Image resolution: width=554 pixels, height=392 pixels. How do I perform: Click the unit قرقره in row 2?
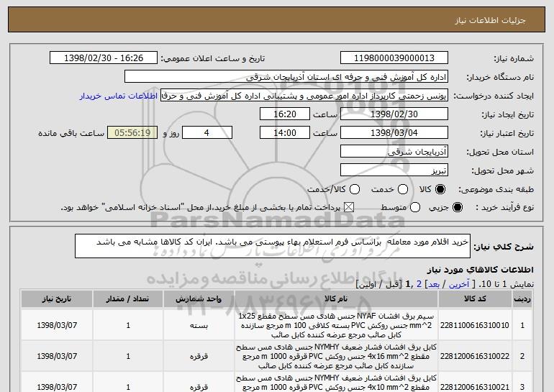[199, 356]
